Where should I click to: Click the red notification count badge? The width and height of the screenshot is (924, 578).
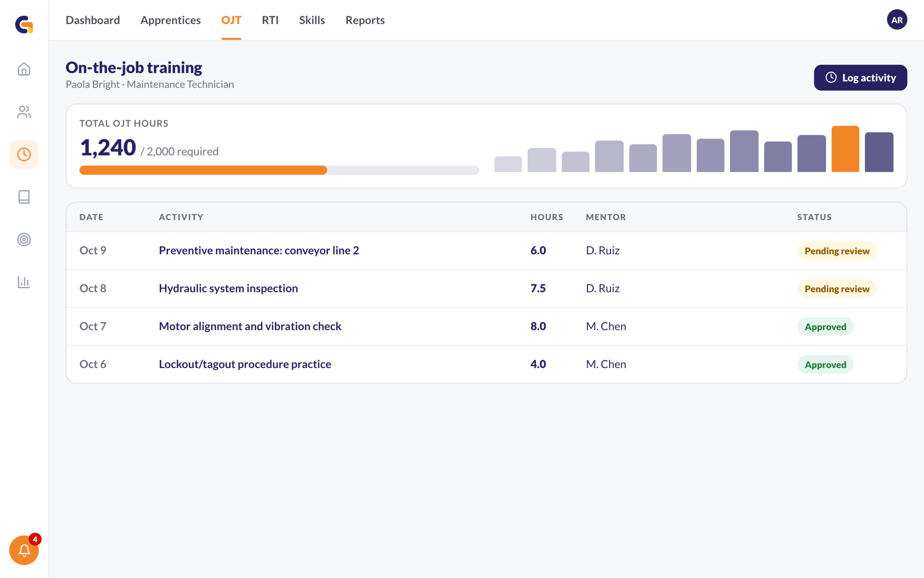click(x=35, y=539)
